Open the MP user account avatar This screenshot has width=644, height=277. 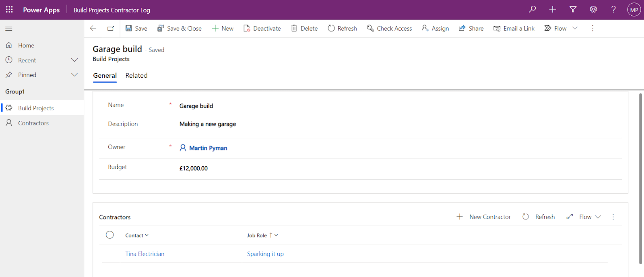(634, 10)
